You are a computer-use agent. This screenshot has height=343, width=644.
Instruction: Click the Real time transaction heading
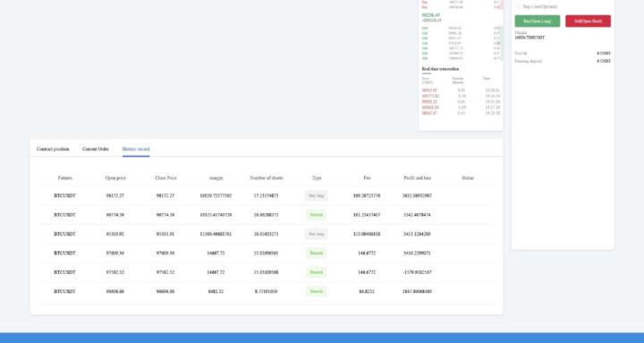440,69
